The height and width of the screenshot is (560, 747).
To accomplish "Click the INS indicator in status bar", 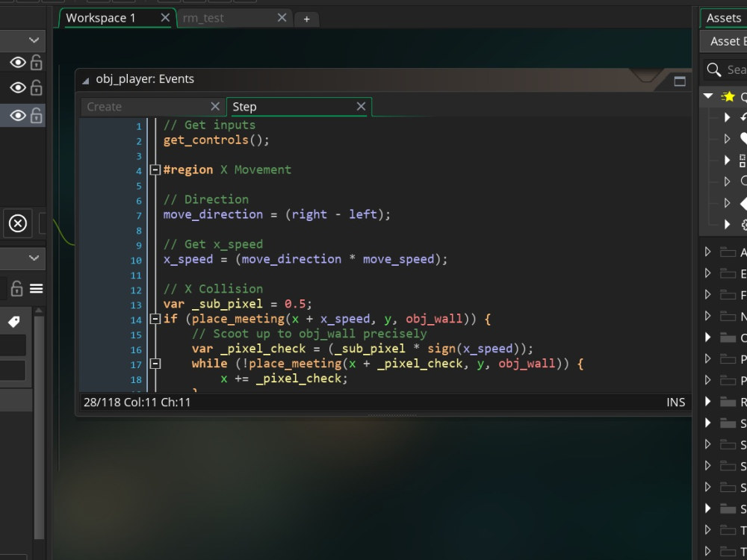I will pyautogui.click(x=675, y=402).
